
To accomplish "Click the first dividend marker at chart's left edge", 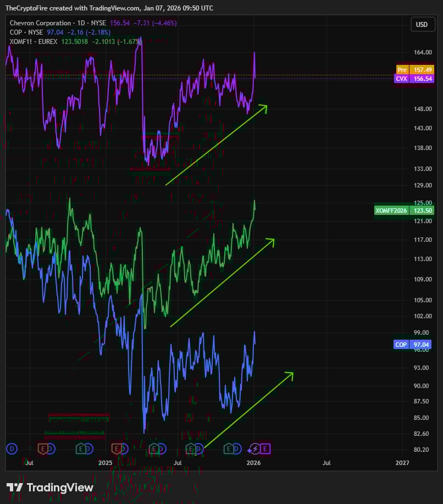I will click(12, 448).
